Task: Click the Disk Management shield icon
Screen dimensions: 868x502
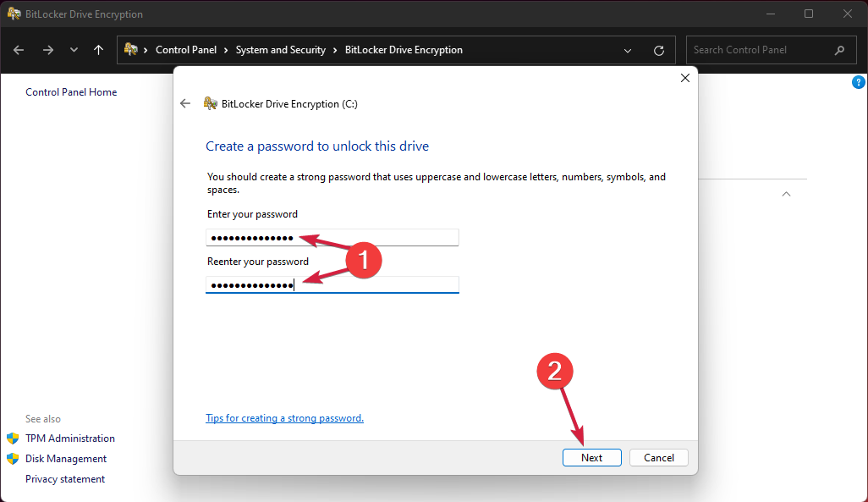Action: (14, 458)
